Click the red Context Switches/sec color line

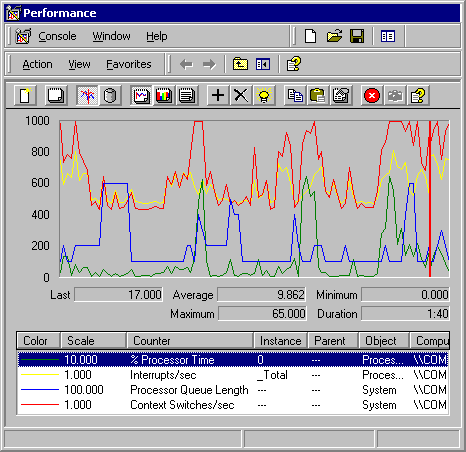(x=40, y=405)
